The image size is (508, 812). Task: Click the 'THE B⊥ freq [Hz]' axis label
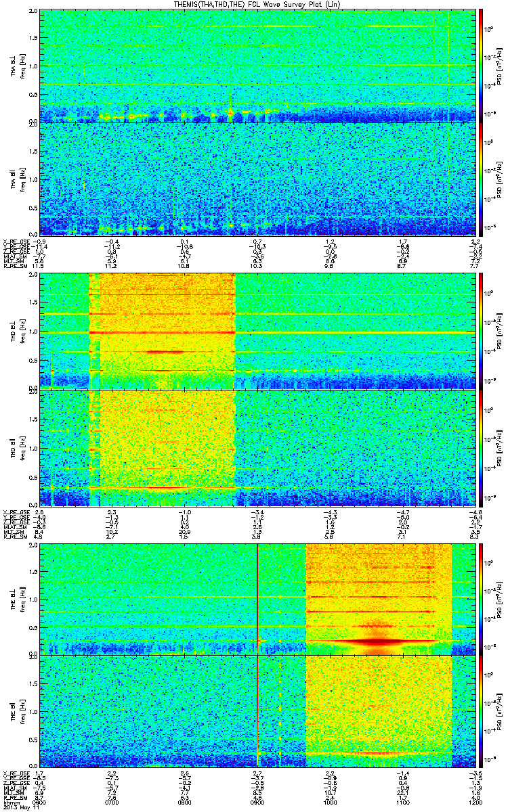[x=17, y=598]
